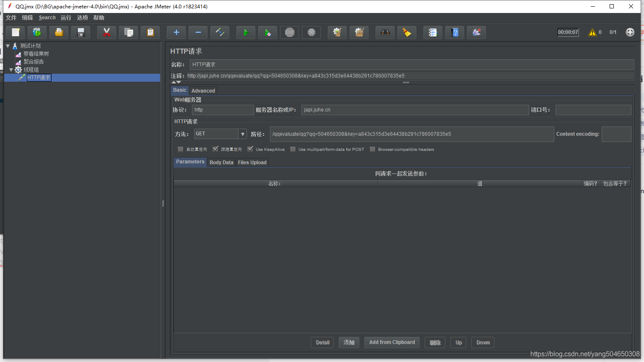
Task: Click Add from Clipboard button
Action: point(392,342)
